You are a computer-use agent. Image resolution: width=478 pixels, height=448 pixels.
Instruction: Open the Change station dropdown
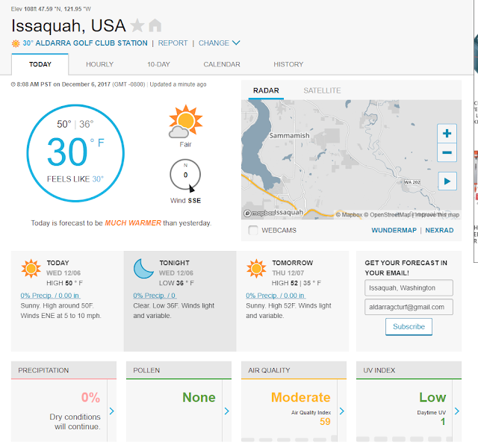click(x=220, y=43)
